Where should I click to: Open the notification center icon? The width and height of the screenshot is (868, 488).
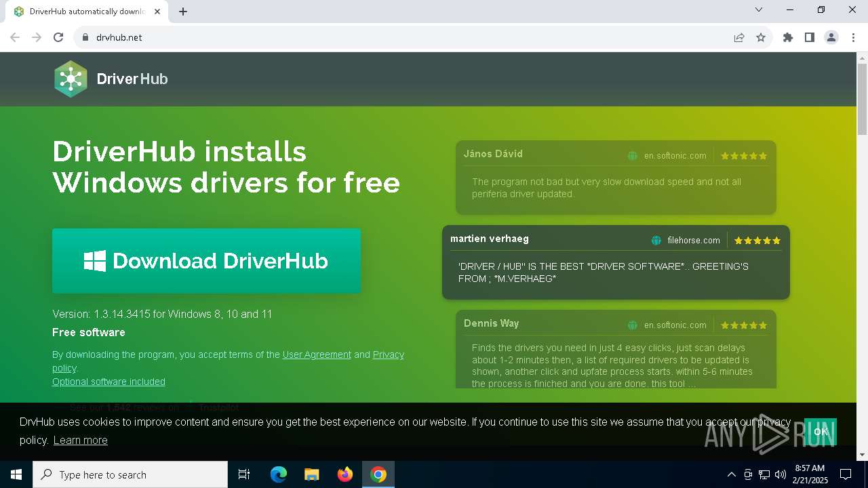(x=846, y=474)
